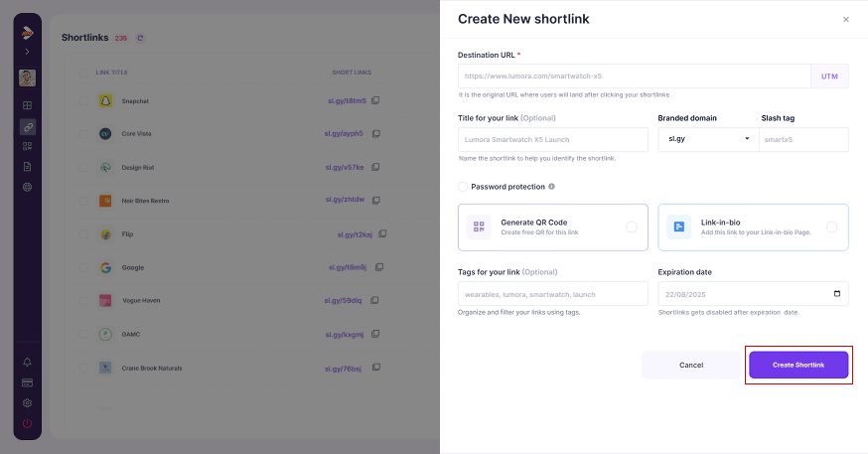This screenshot has width=868, height=454.
Task: Select the Flip row checkbox
Action: [x=83, y=234]
